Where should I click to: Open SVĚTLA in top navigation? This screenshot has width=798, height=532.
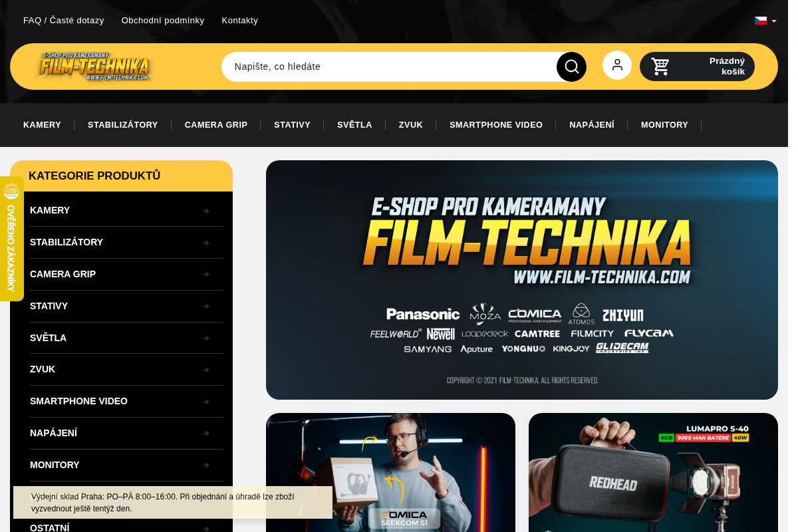click(x=354, y=125)
